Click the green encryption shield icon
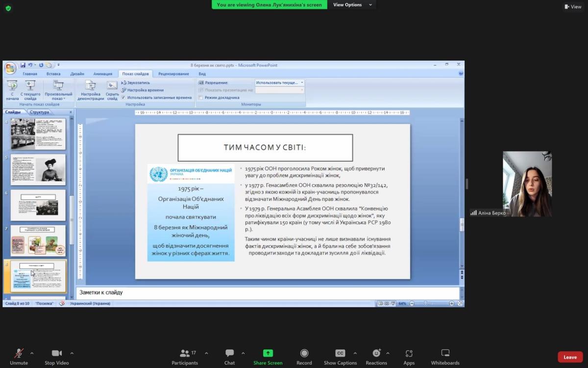This screenshot has width=588, height=368. click(x=8, y=8)
